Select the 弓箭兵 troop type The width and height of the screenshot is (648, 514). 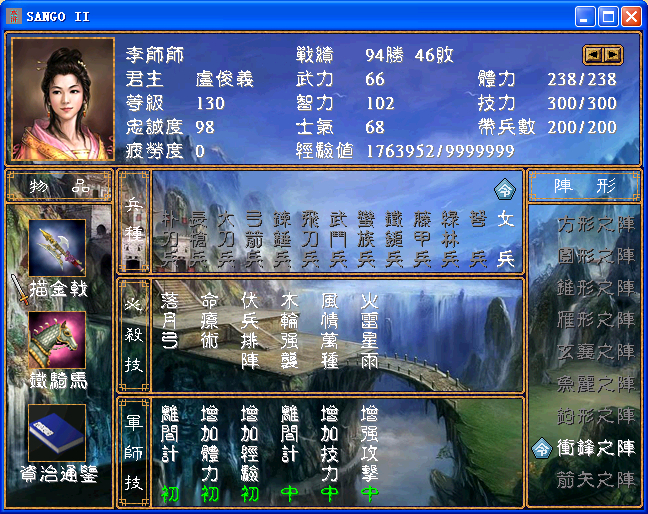254,239
